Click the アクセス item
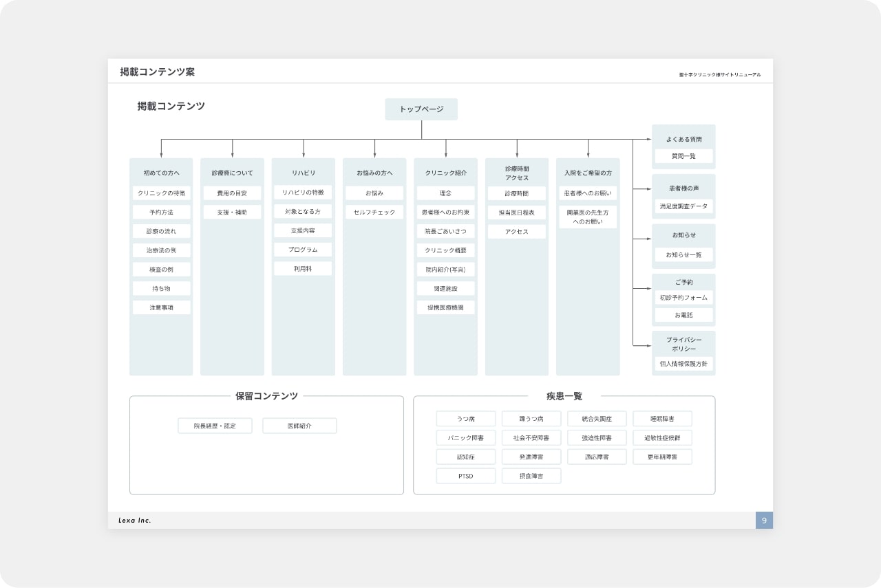This screenshot has width=881, height=588. (x=517, y=231)
